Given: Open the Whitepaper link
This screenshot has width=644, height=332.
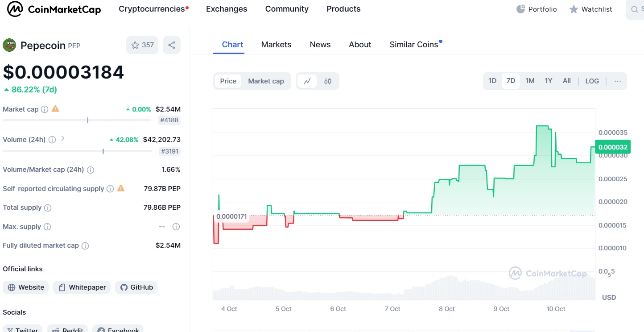Looking at the screenshot, I should coord(82,287).
